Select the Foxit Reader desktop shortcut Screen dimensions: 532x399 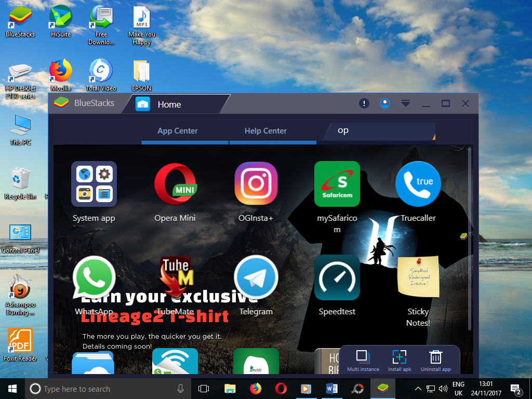(x=20, y=345)
